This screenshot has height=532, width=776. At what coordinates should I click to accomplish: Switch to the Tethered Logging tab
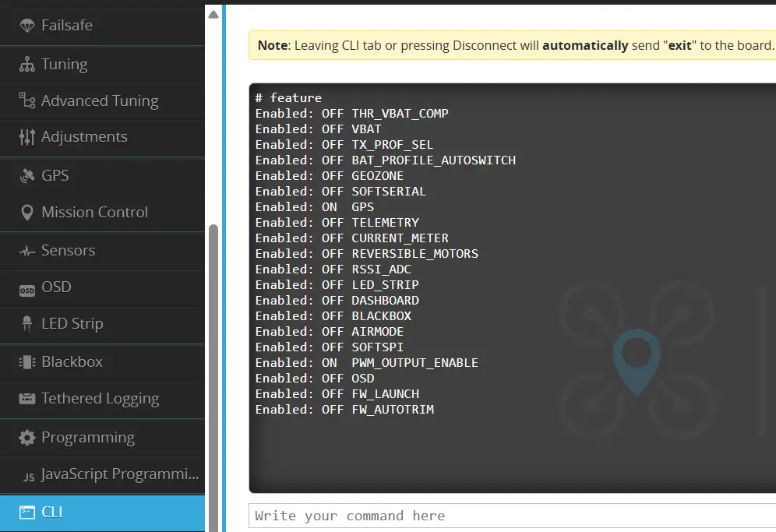point(102,399)
